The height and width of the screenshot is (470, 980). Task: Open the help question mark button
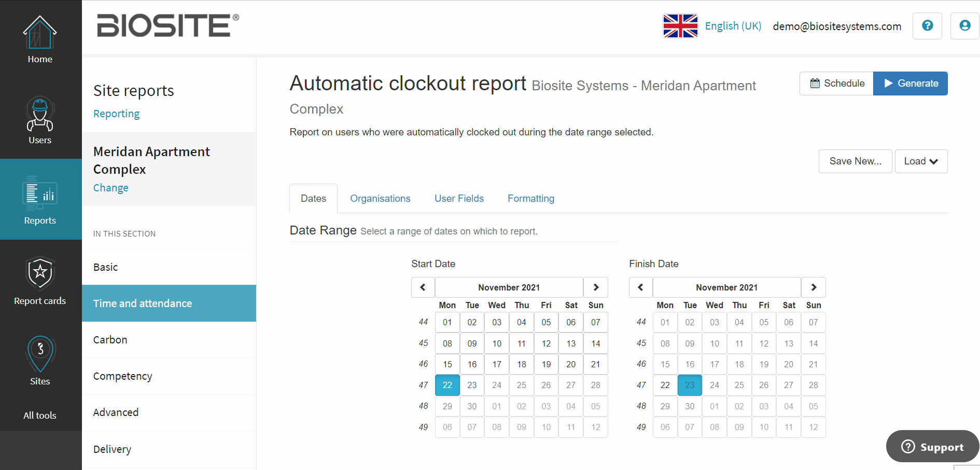(x=927, y=26)
